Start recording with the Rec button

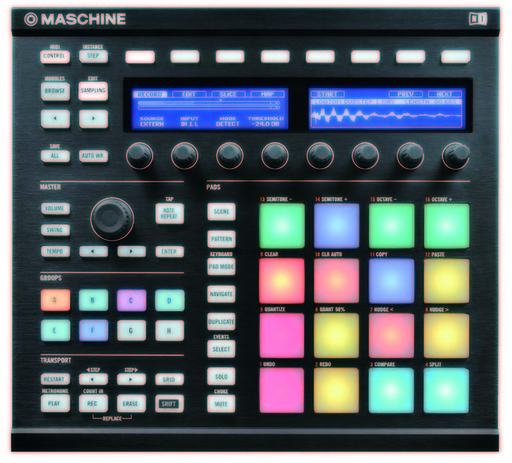click(x=93, y=404)
